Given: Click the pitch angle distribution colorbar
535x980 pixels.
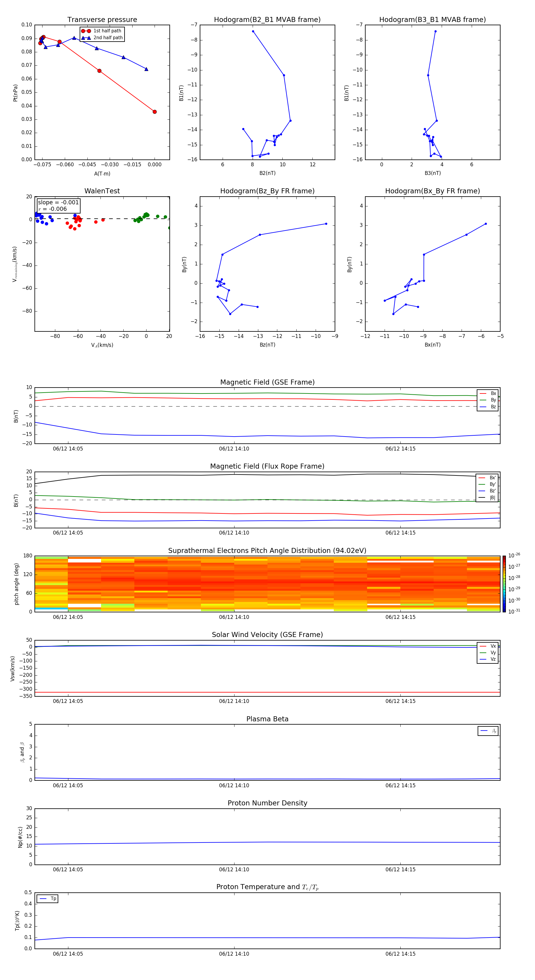Looking at the screenshot, I should coord(504,584).
